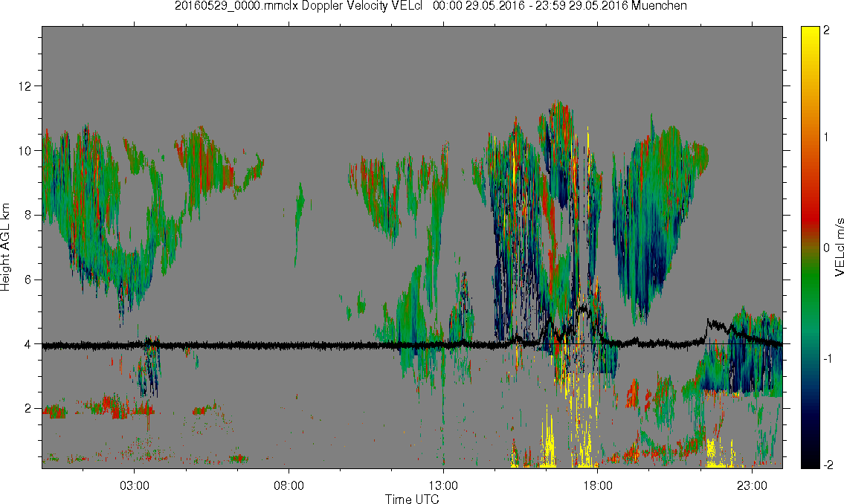Click the colorbar tick label '1'
The height and width of the screenshot is (504, 844).
coord(827,138)
